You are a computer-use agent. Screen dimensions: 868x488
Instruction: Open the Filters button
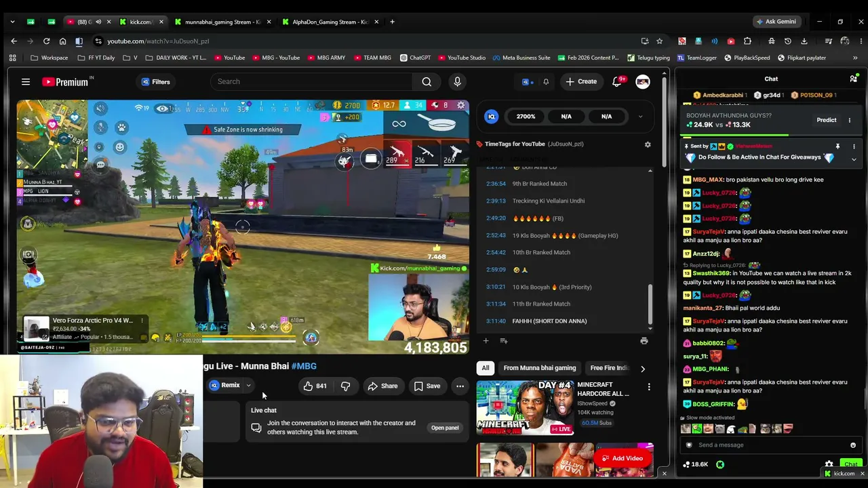pyautogui.click(x=155, y=82)
